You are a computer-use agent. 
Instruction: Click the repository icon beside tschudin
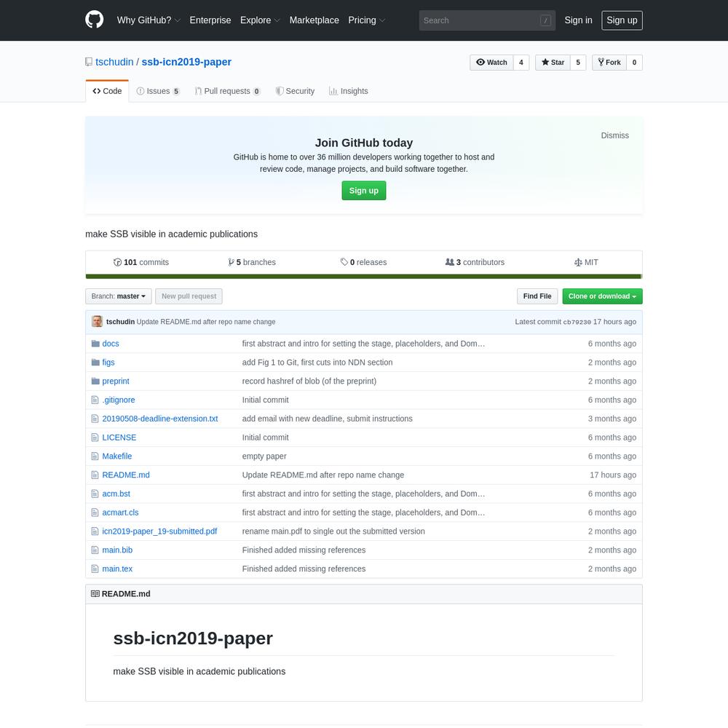[89, 62]
